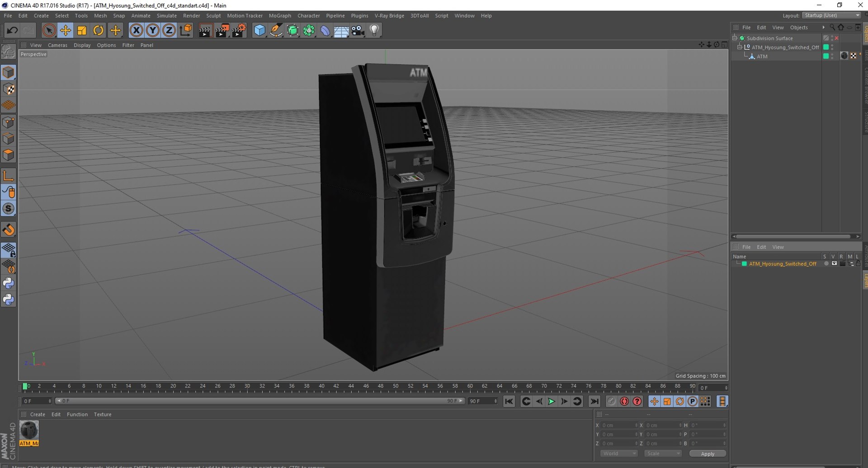Click the Make Editable icon
868x468 pixels.
pyautogui.click(x=9, y=52)
